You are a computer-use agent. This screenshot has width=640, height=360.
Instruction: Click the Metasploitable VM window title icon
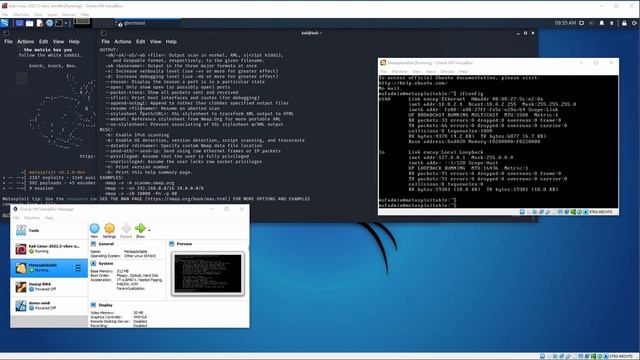tap(383, 63)
